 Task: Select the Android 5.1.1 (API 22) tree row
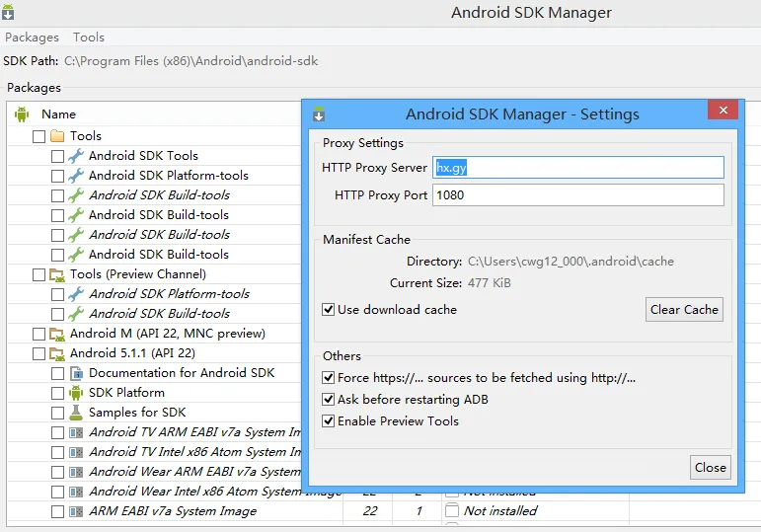(132, 353)
